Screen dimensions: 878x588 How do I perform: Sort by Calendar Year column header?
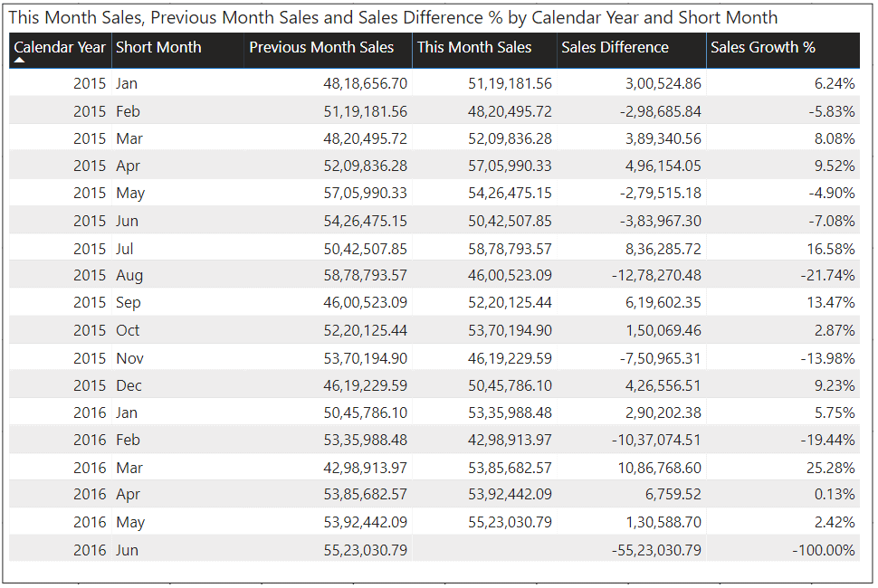click(x=60, y=47)
